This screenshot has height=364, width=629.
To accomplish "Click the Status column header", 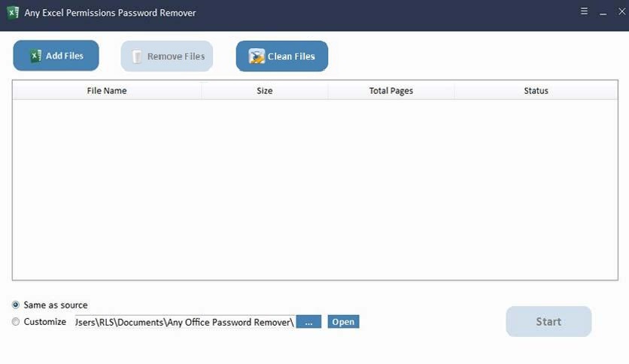I will click(x=536, y=90).
